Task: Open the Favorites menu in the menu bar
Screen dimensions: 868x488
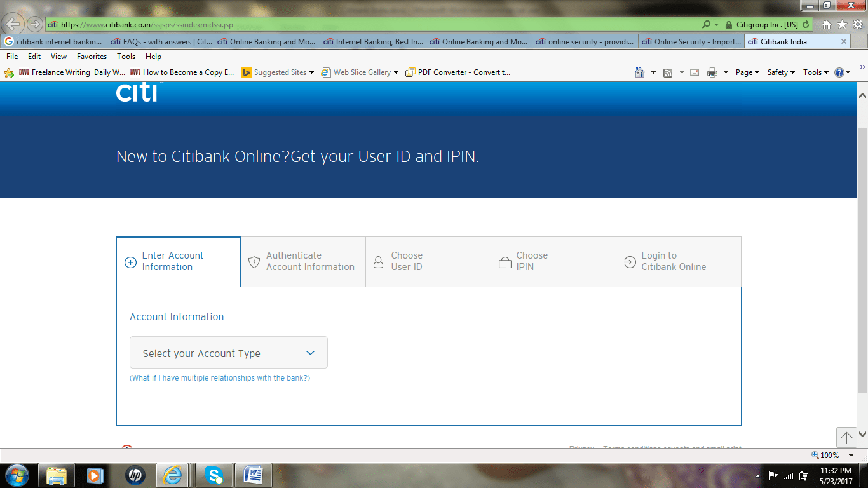Action: [92, 57]
